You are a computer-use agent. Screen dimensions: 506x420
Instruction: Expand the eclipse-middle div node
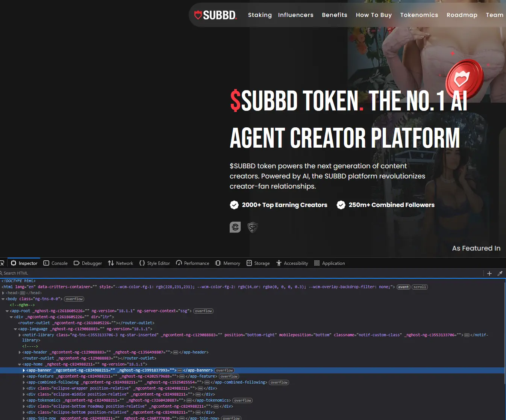pyautogui.click(x=24, y=394)
